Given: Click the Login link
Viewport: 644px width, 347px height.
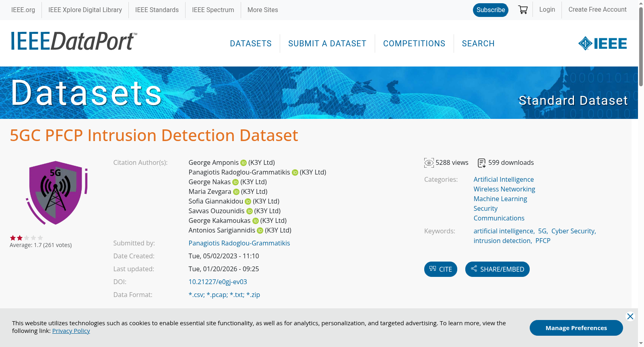Looking at the screenshot, I should coord(547,10).
